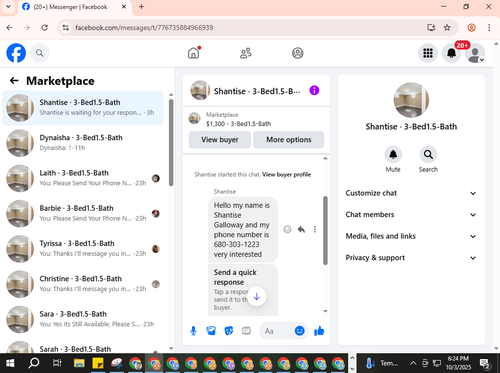Jump to latest message down arrow
The width and height of the screenshot is (500, 373).
[x=257, y=296]
